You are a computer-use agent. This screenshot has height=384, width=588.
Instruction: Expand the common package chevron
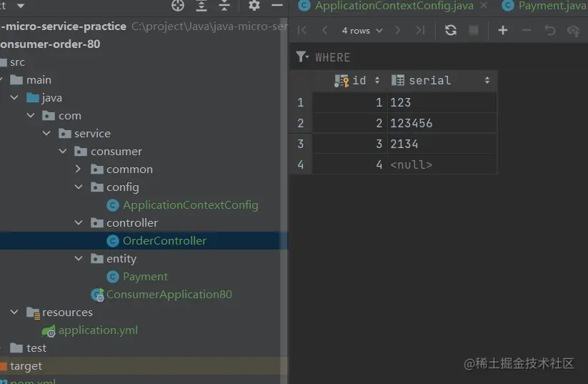click(x=78, y=169)
